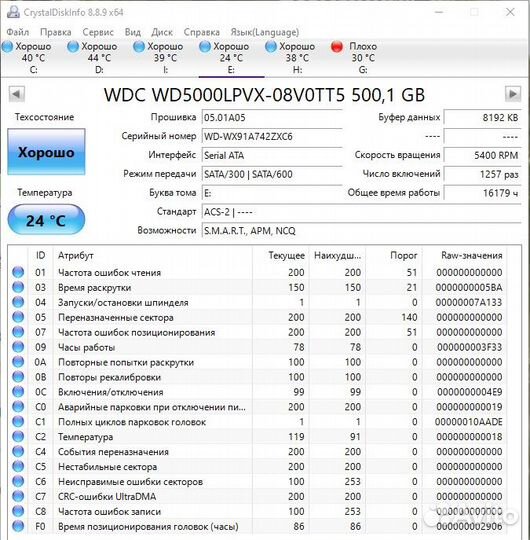This screenshot has height=540, width=530.
Task: Click status orb for C5 Нестабильные сектора
Action: 18,466
